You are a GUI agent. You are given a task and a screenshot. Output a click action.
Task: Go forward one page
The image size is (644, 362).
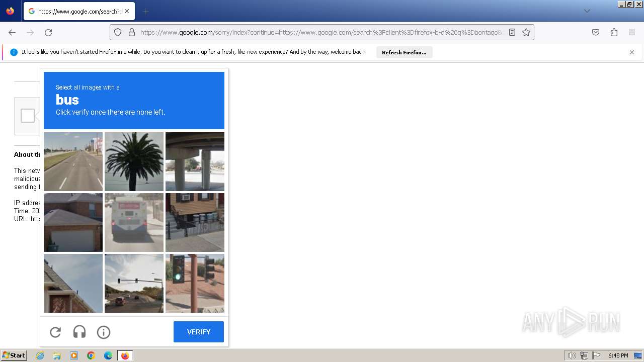pos(30,32)
